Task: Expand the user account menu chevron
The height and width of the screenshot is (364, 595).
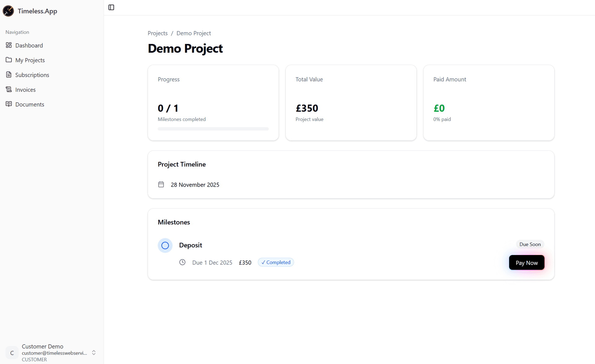Action: 94,353
